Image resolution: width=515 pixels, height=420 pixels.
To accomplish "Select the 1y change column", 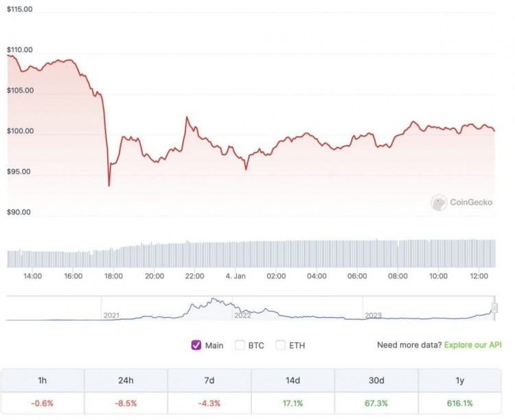I will click(460, 380).
